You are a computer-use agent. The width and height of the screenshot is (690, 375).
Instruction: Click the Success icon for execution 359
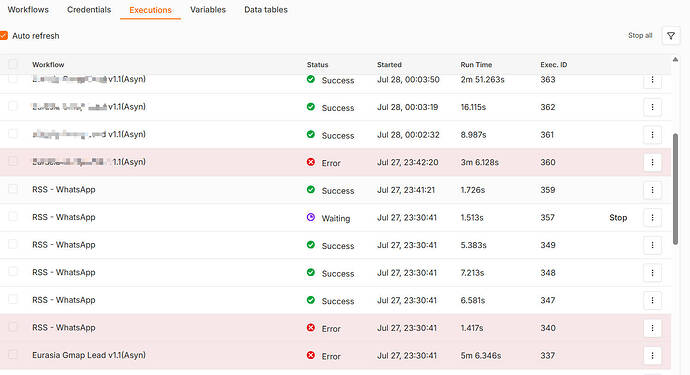[311, 189]
